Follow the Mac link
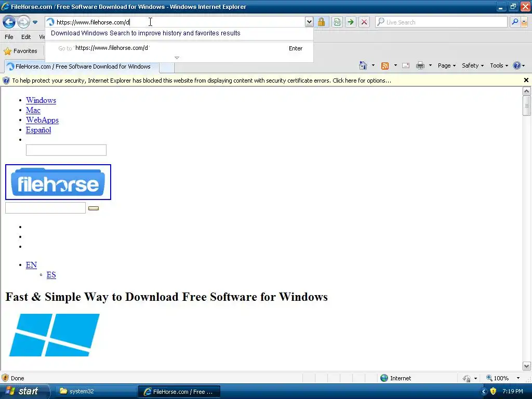This screenshot has height=399, width=532. pos(33,110)
